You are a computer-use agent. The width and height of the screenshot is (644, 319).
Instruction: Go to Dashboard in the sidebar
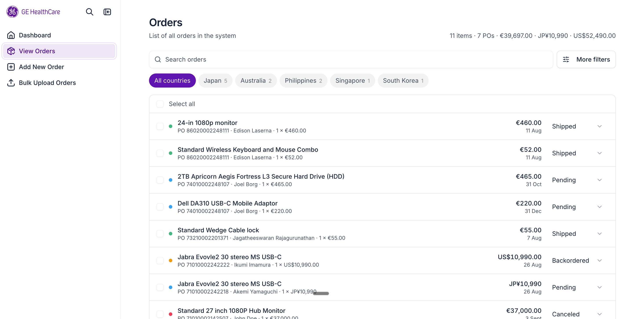59,35
